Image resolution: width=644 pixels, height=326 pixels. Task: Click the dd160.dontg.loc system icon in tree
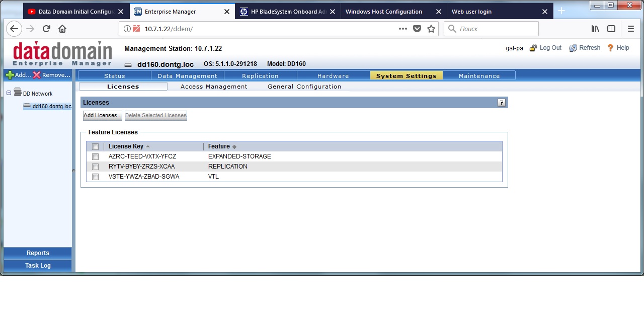click(x=27, y=106)
